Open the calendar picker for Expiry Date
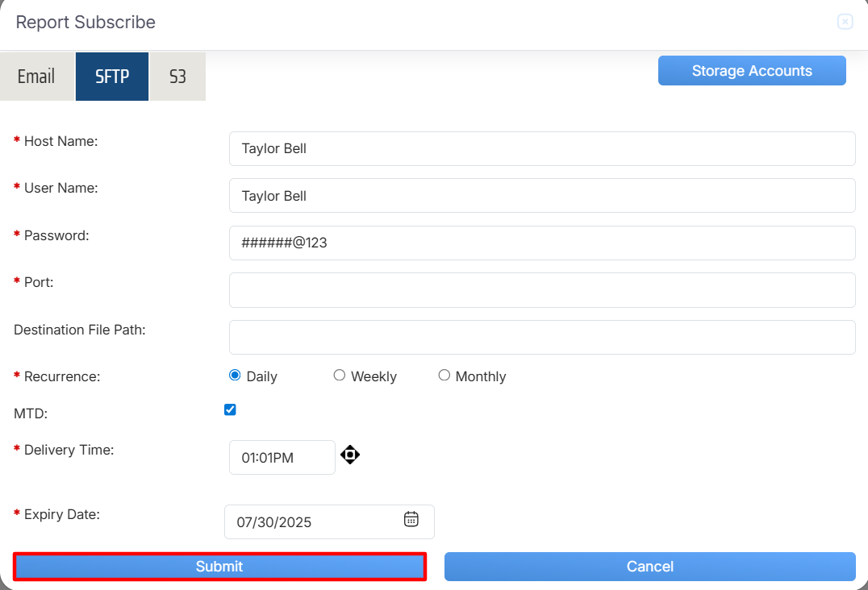This screenshot has width=868, height=590. click(x=411, y=520)
